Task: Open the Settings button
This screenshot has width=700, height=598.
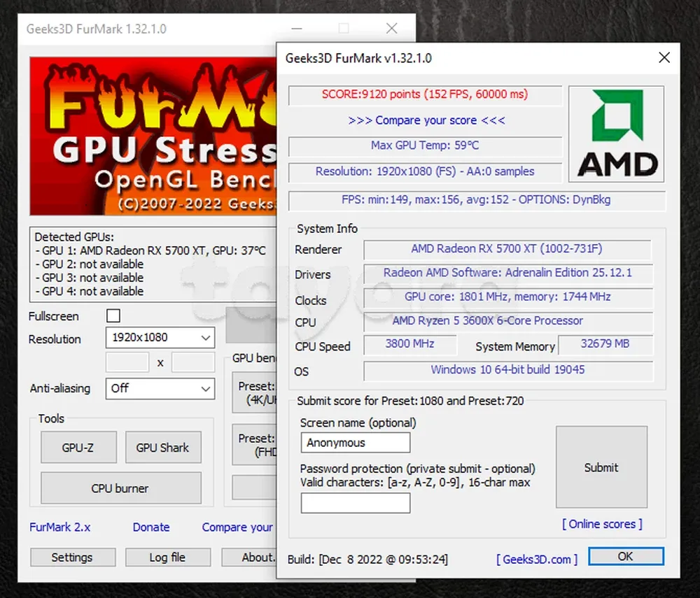Action: tap(72, 557)
